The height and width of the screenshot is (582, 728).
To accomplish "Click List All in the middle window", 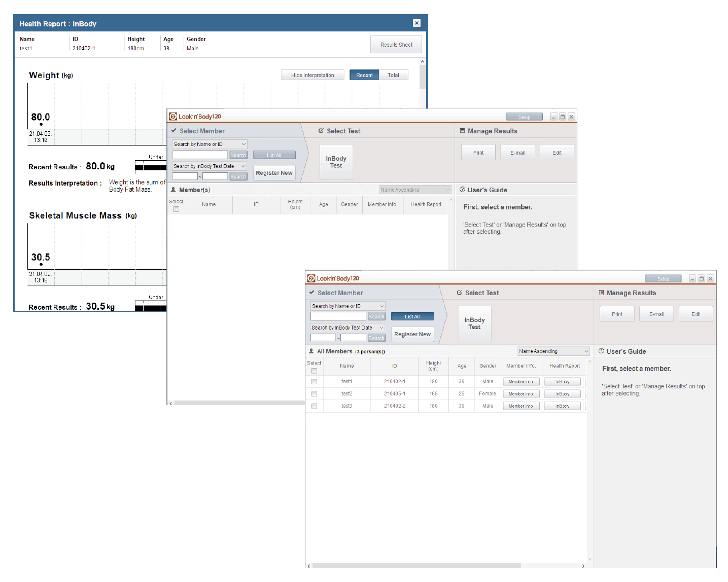I will pos(274,155).
